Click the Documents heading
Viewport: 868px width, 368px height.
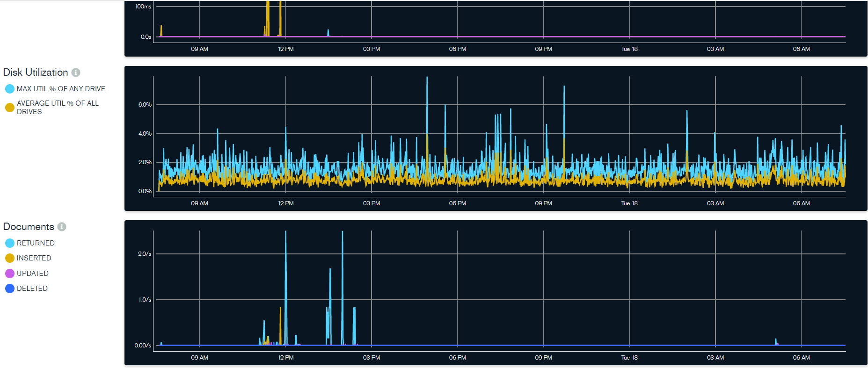(x=29, y=227)
